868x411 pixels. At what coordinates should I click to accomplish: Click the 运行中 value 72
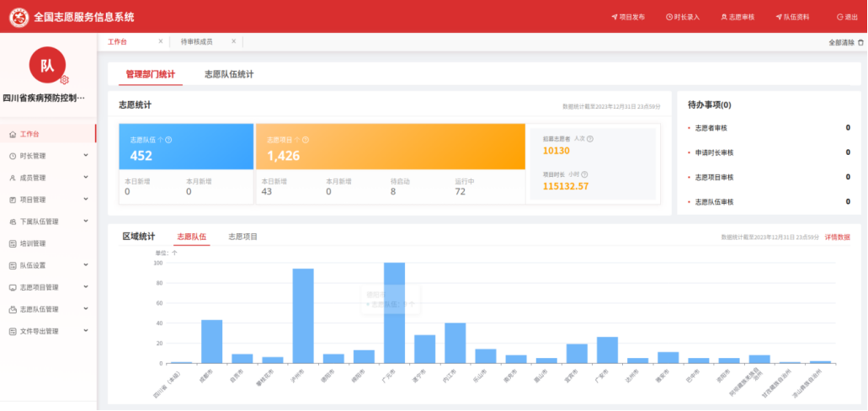[x=460, y=192]
